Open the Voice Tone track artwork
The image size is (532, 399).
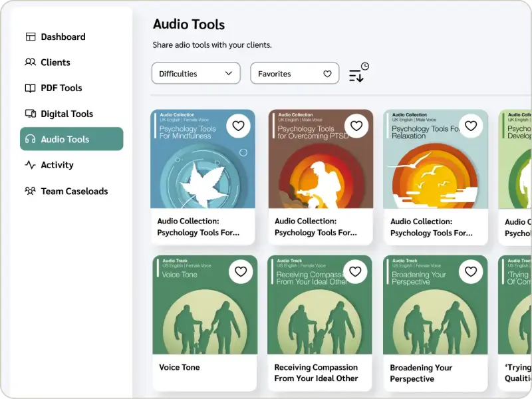click(x=205, y=305)
